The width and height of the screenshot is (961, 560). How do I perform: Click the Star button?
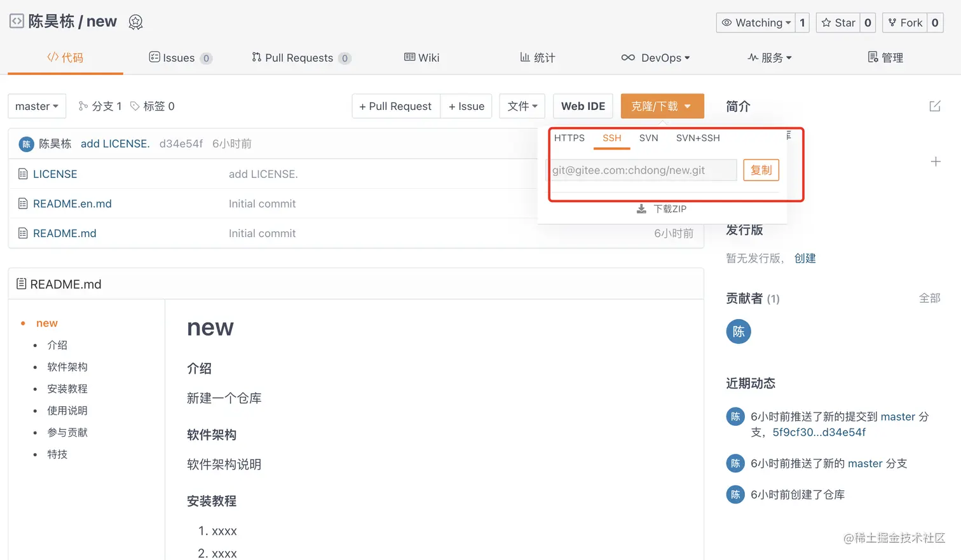click(838, 23)
